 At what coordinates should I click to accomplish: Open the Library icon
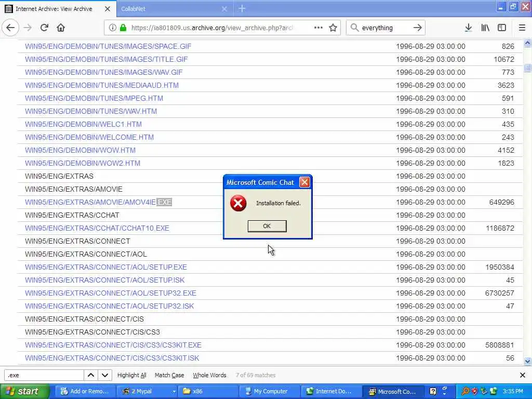[x=485, y=28]
